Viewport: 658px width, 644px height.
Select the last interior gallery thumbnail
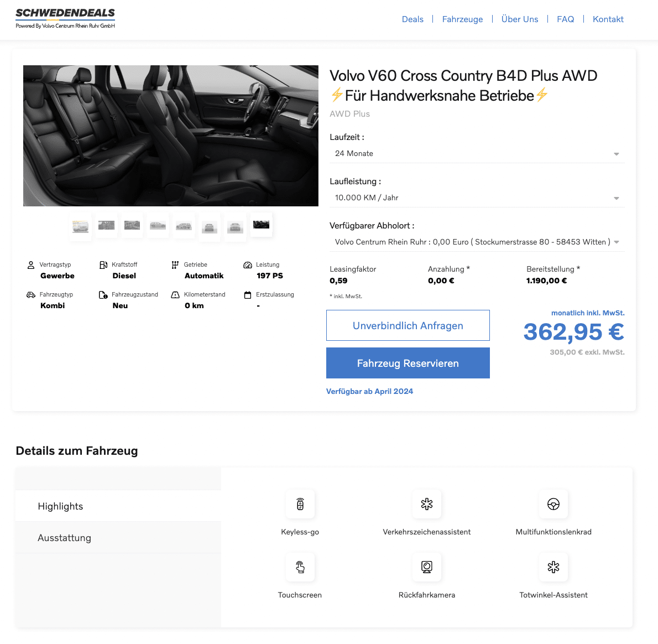click(261, 225)
